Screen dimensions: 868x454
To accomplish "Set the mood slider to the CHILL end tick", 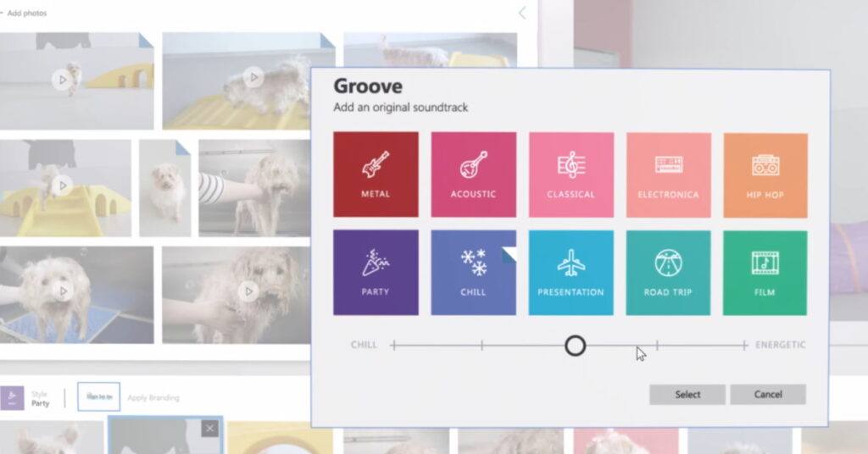I will tap(393, 346).
